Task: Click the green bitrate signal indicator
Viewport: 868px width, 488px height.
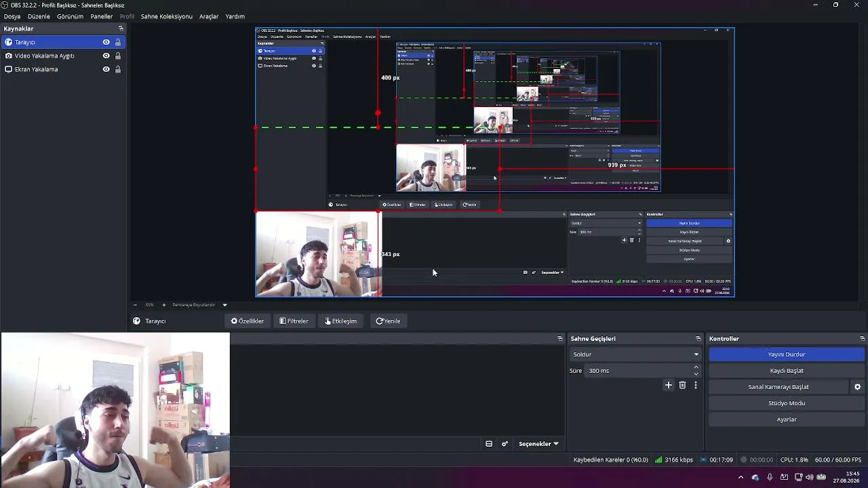Action: click(x=658, y=460)
